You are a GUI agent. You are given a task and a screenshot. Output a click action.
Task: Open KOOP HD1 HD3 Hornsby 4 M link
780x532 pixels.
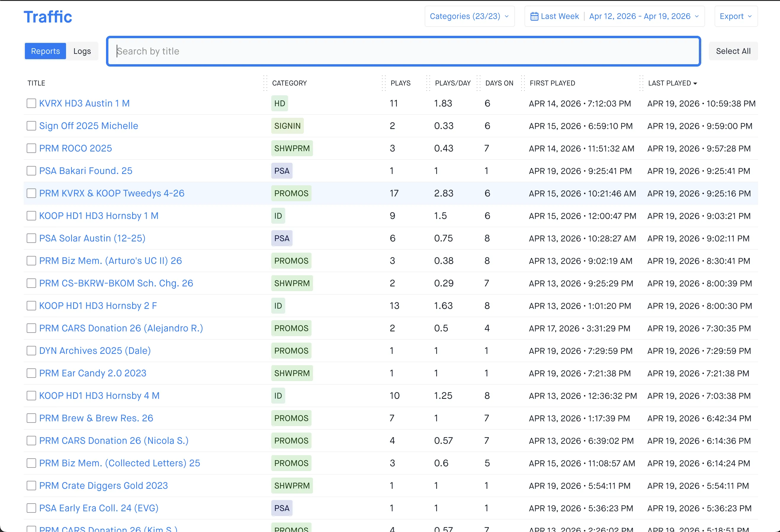[99, 396]
